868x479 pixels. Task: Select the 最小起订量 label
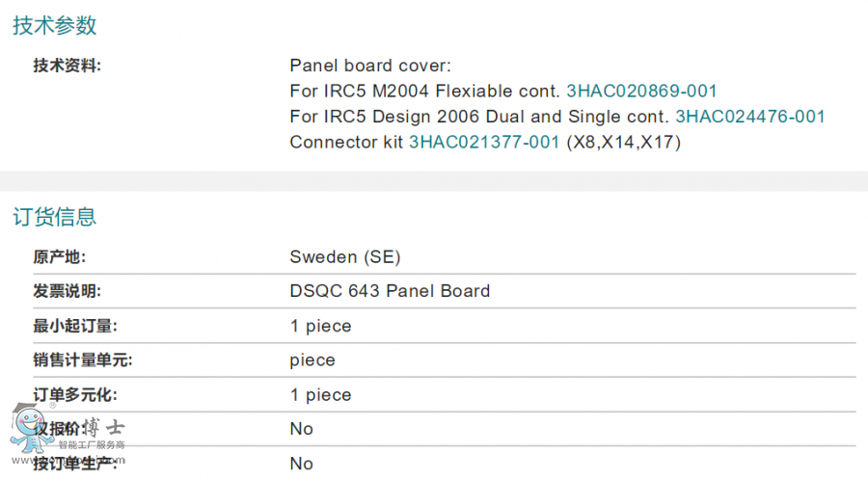coord(74,326)
